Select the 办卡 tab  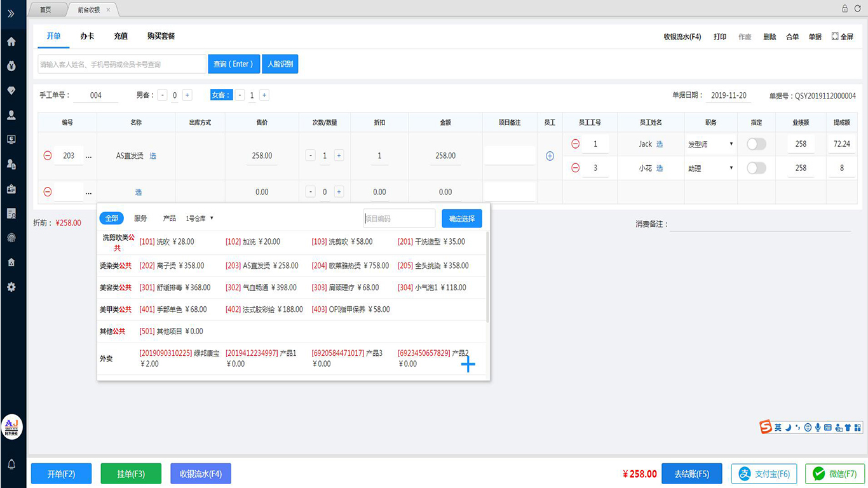pos(87,36)
